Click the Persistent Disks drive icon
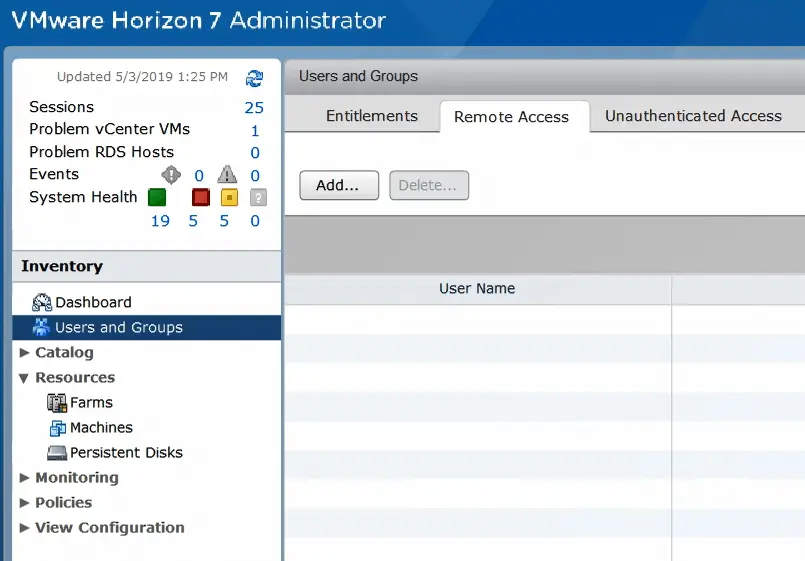Viewport: 805px width, 561px height. tap(56, 453)
